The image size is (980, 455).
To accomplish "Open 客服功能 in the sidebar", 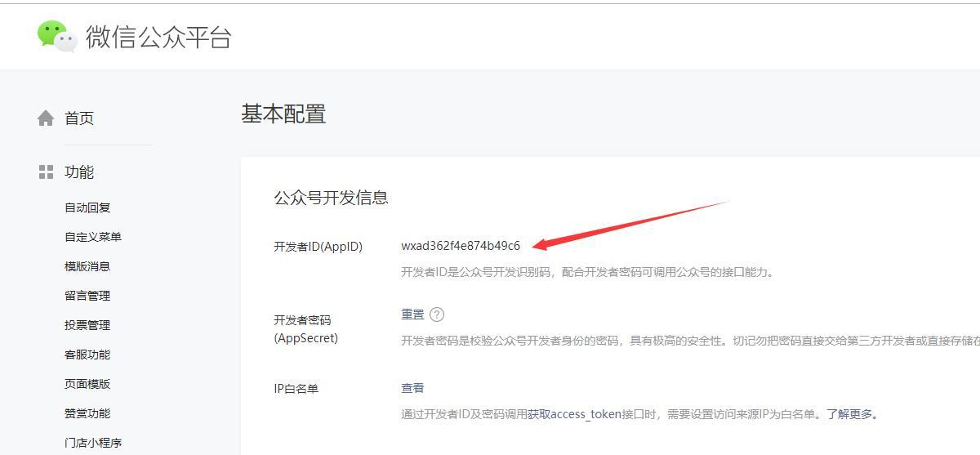I will coord(87,355).
